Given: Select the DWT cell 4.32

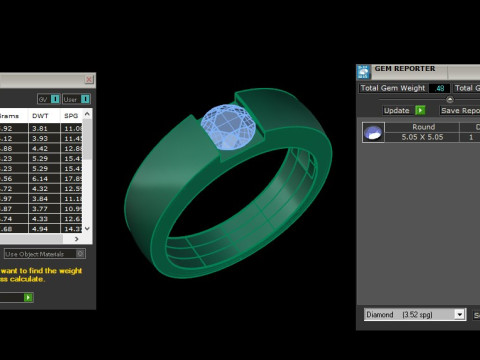Looking at the screenshot, I should coord(44,189).
